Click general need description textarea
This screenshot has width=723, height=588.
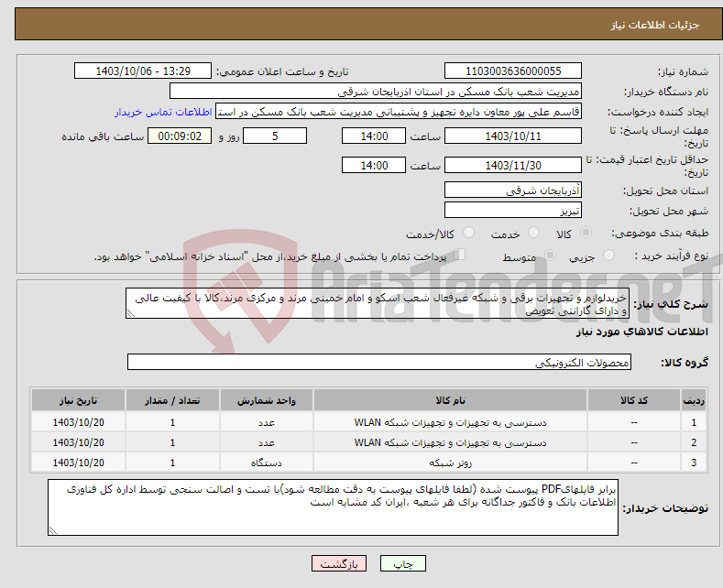pyautogui.click(x=378, y=303)
